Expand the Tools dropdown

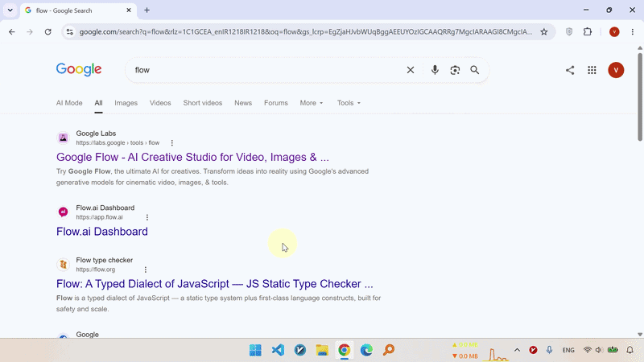349,103
